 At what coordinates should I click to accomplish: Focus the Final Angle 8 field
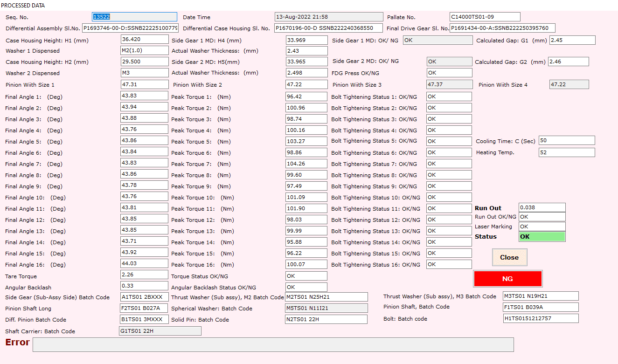[144, 174]
